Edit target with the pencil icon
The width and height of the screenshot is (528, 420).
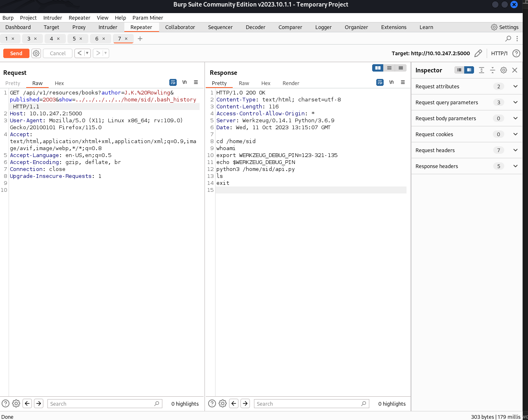pos(478,54)
